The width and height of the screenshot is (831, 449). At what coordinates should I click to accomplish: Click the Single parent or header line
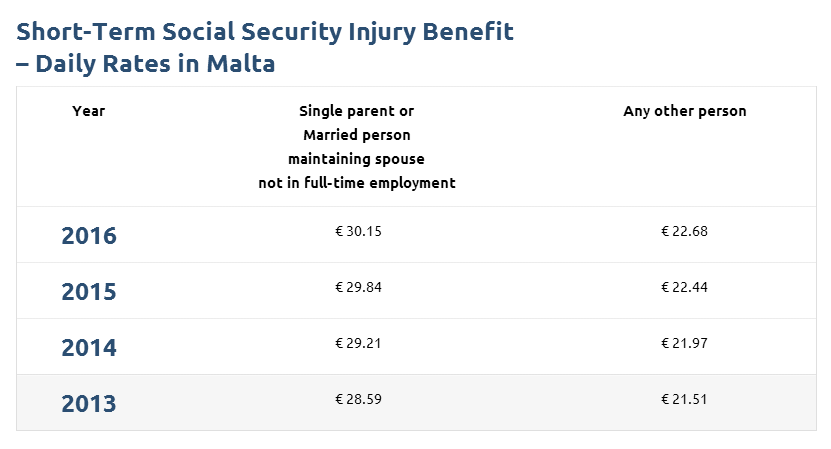click(356, 111)
